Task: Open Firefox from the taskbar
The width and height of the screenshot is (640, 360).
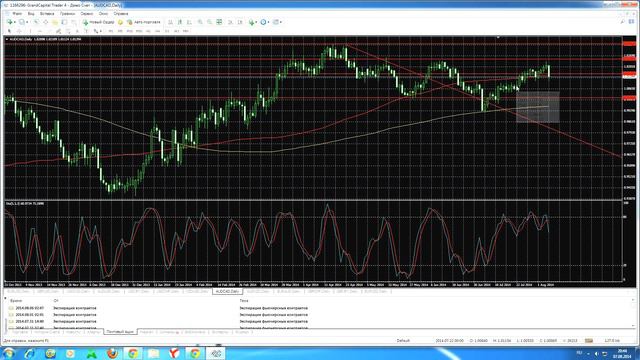Action: pyautogui.click(x=112, y=353)
